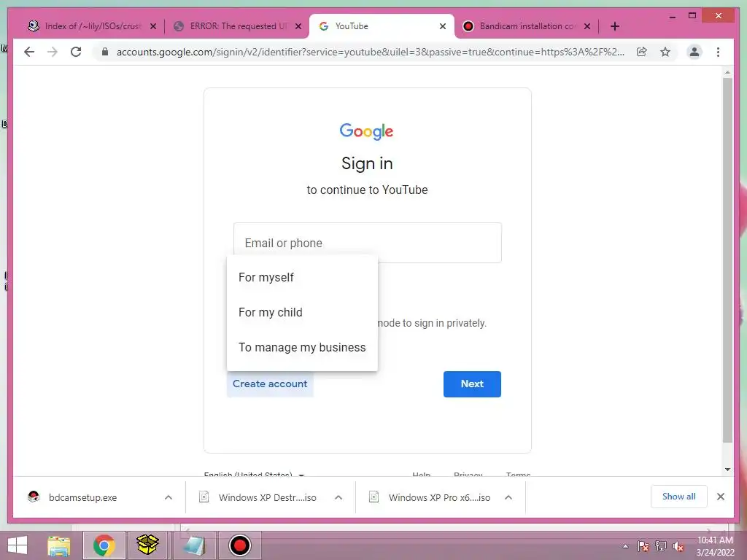This screenshot has height=560, width=747.
Task: Click the network tray icon
Action: click(x=661, y=546)
